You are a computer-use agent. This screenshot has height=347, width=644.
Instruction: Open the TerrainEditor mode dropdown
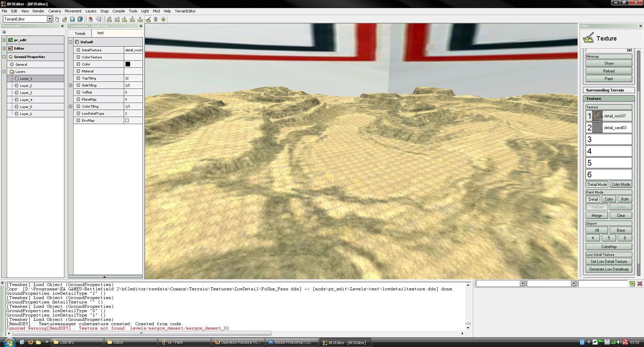pos(50,19)
